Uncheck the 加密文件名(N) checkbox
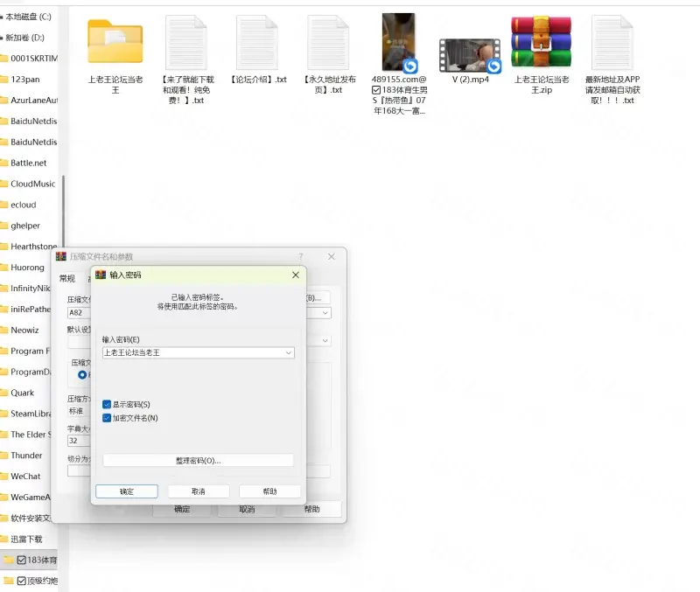The height and width of the screenshot is (592, 700). coord(107,418)
